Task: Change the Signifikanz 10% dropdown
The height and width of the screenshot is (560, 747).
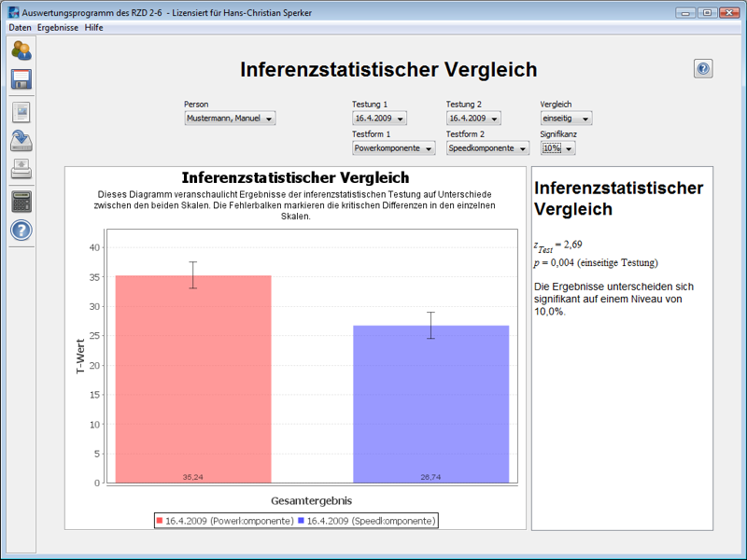Action: click(557, 148)
